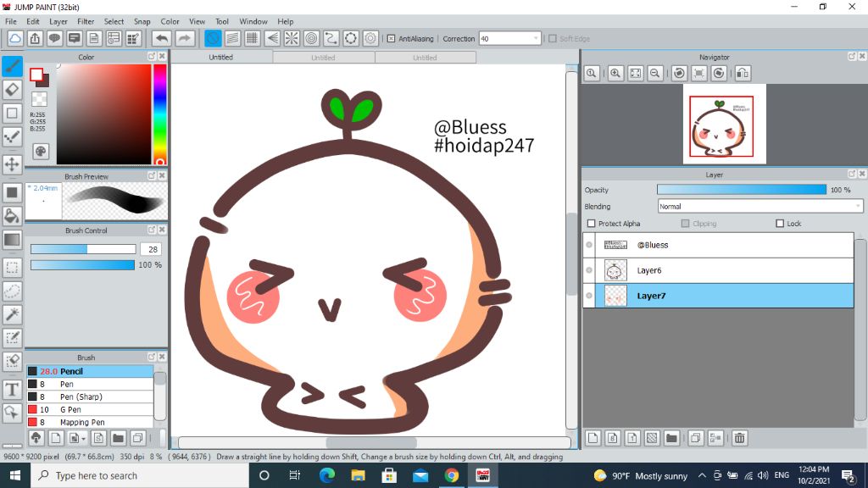Click the Undo arrow in toolbar
Image resolution: width=868 pixels, height=488 pixels.
(x=162, y=39)
